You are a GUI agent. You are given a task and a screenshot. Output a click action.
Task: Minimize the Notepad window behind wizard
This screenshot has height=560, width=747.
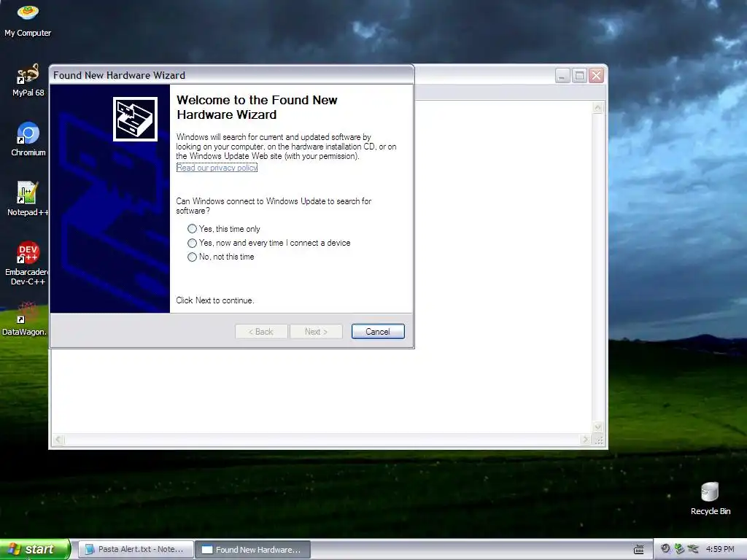(x=562, y=76)
